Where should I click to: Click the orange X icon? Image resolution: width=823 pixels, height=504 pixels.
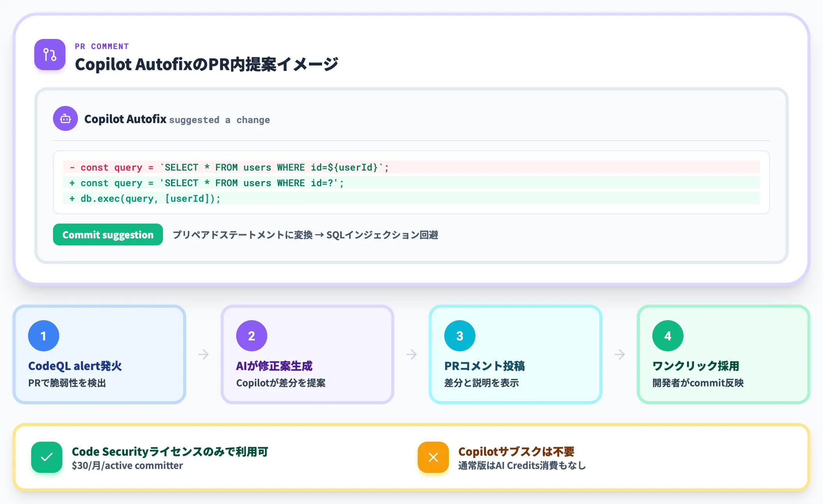[433, 457]
